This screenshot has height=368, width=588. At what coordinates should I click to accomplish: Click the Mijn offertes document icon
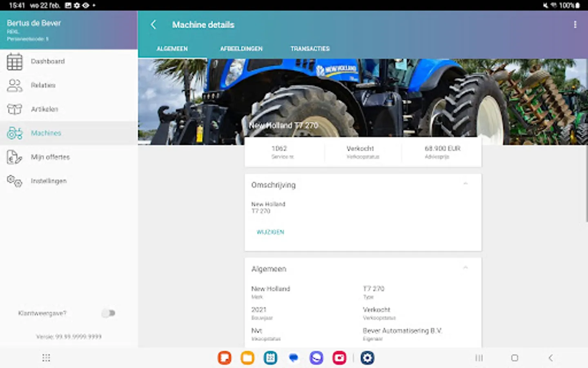[15, 157]
